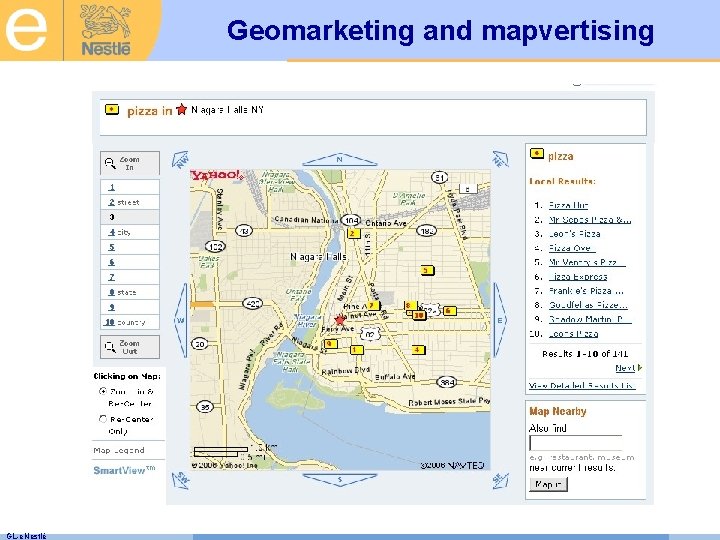Viewport: 720px width, 540px height.
Task: Pan map north with N arrow
Action: (340, 160)
